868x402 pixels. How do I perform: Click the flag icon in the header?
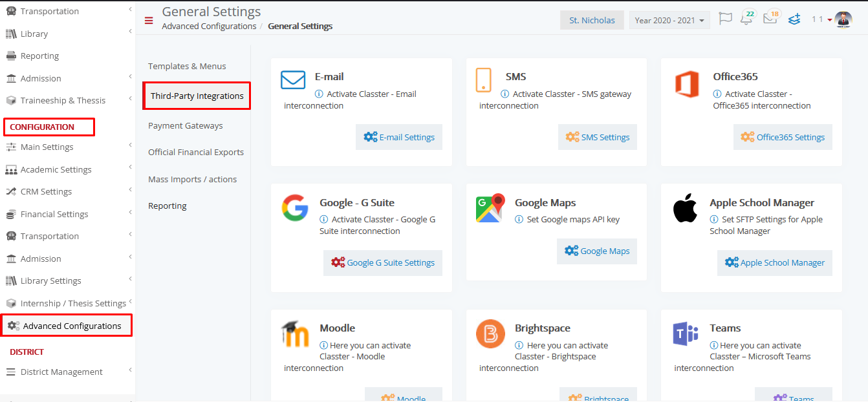(725, 19)
